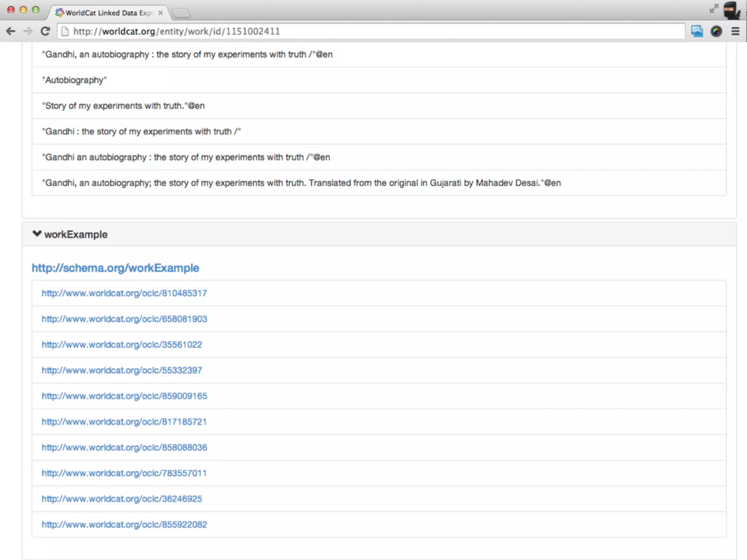Open a new browser tab
This screenshot has height=560, width=747.
tap(181, 13)
